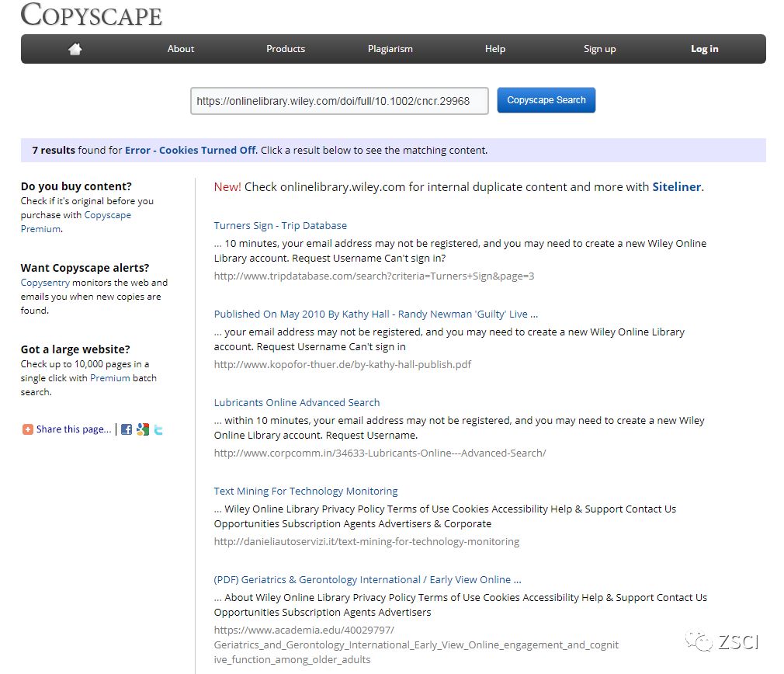Click the Copysentry link
784x674 pixels.
(x=45, y=283)
